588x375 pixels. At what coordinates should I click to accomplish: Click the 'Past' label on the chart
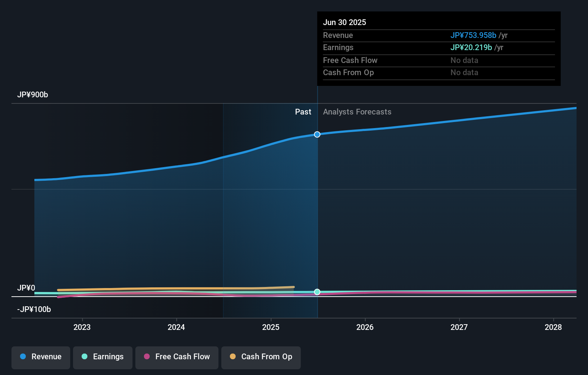[x=303, y=112]
